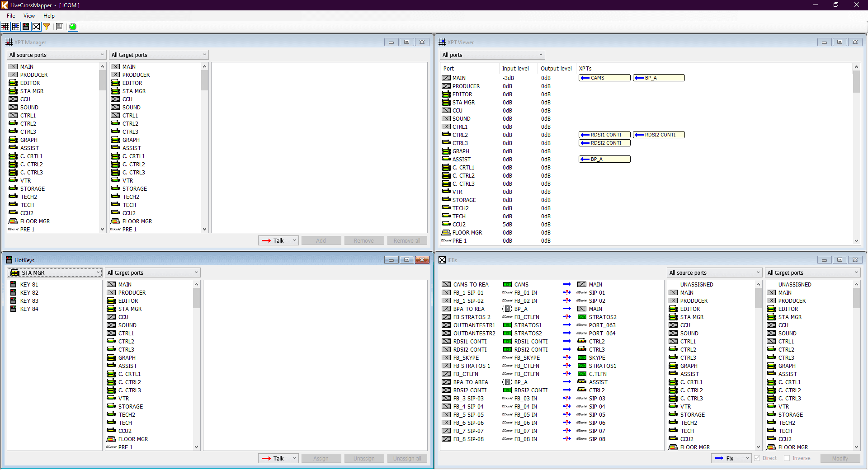Select OUTDANTESTR1 IFB entry

click(474, 325)
